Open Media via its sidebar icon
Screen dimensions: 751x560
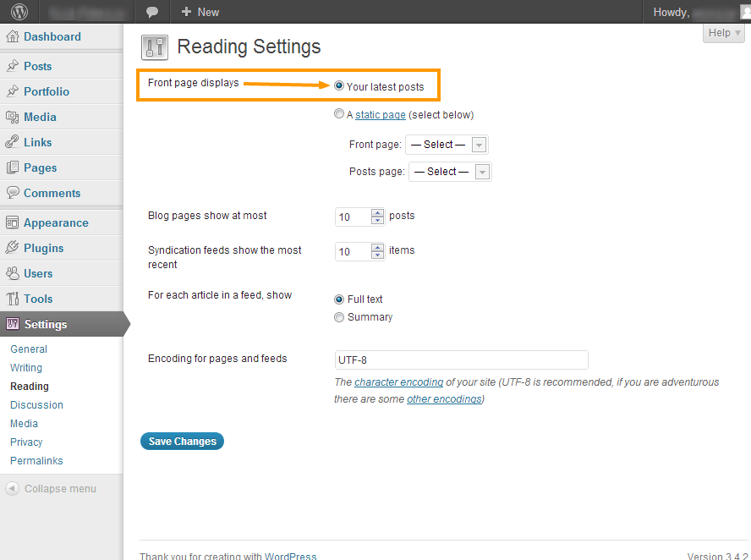13,117
